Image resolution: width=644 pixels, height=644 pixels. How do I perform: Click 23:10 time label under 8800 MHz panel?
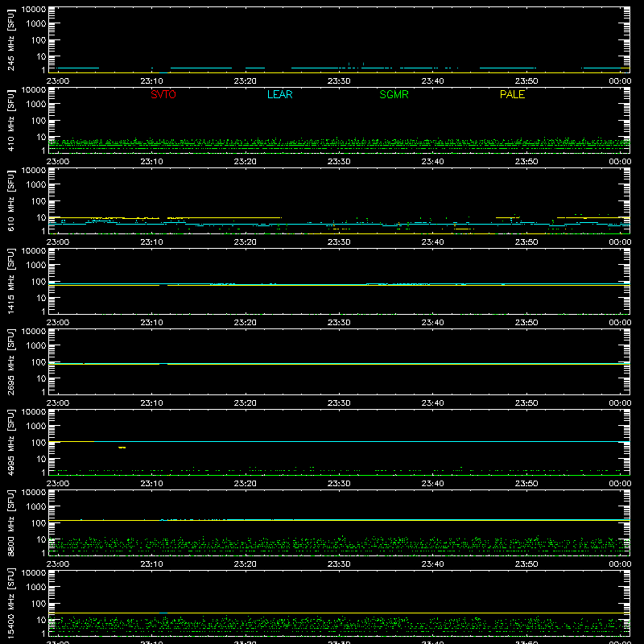(x=151, y=564)
